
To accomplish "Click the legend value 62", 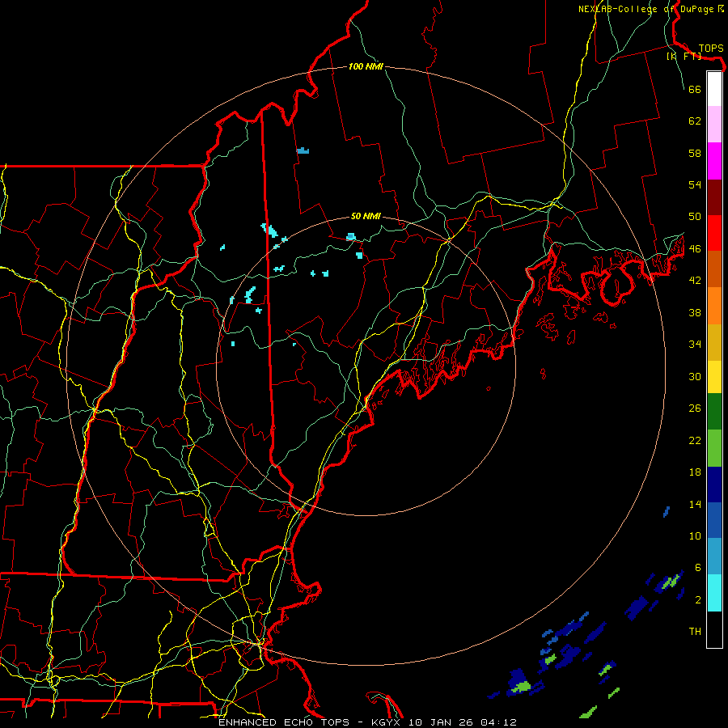I will point(695,121).
